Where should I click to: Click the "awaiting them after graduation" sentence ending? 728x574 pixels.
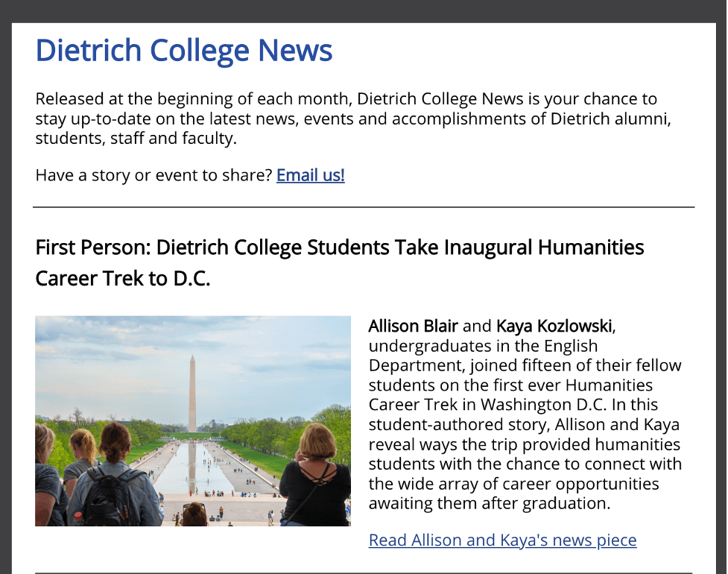pos(490,503)
